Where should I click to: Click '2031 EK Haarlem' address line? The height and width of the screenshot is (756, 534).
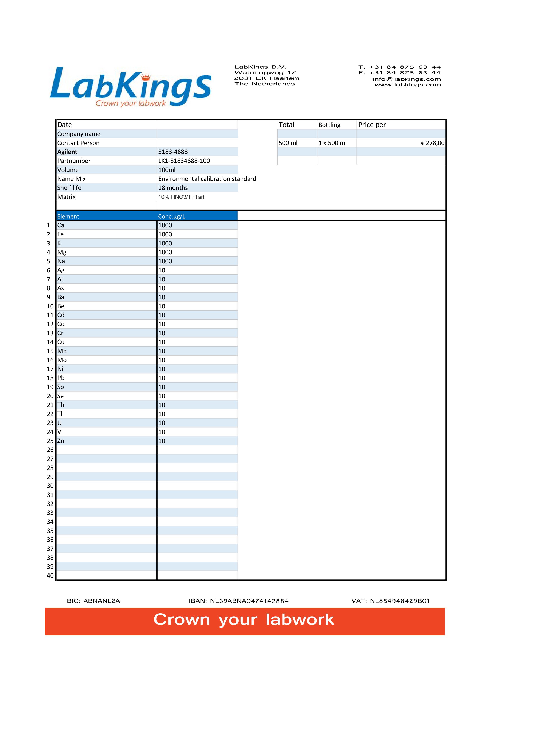click(x=267, y=78)
